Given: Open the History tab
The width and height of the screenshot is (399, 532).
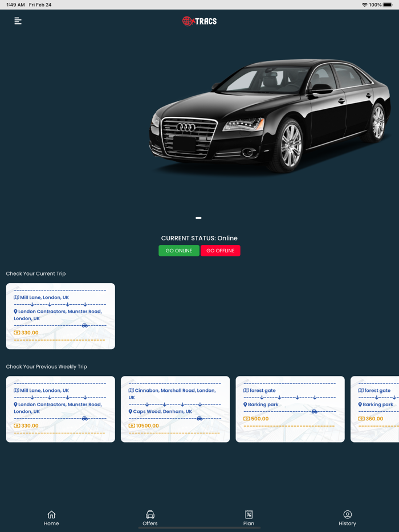Looking at the screenshot, I should click(x=347, y=518).
